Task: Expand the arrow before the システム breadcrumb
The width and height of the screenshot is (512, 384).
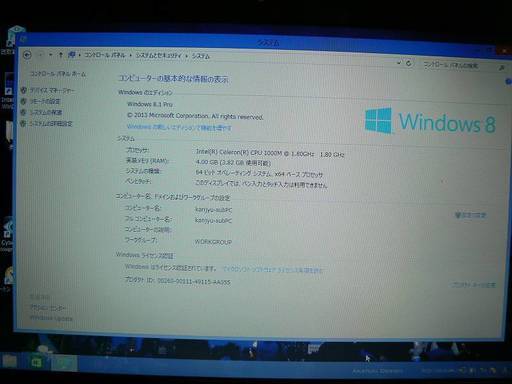Action: (x=187, y=56)
